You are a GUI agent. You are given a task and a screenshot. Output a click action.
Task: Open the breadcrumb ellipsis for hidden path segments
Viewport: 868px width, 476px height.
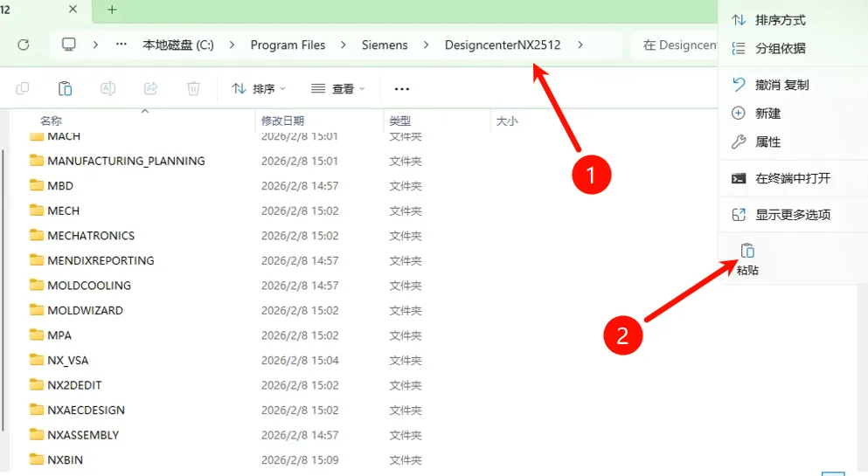point(122,45)
